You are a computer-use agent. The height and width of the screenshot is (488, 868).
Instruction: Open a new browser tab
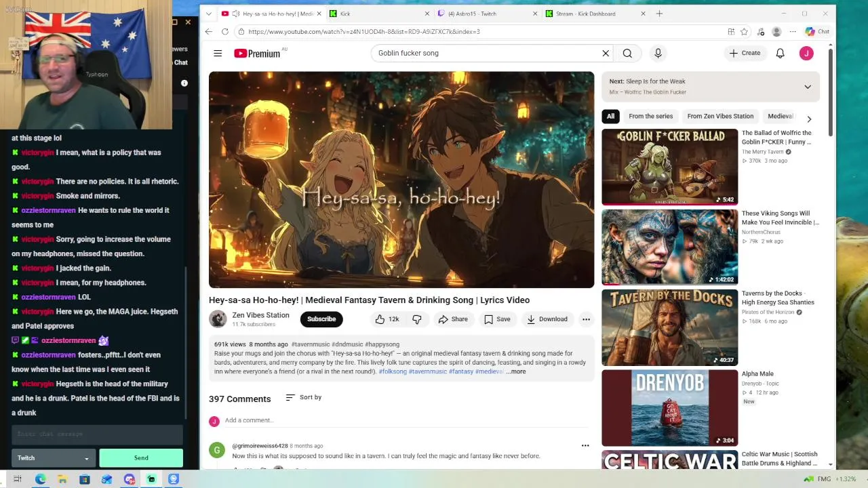click(x=659, y=14)
